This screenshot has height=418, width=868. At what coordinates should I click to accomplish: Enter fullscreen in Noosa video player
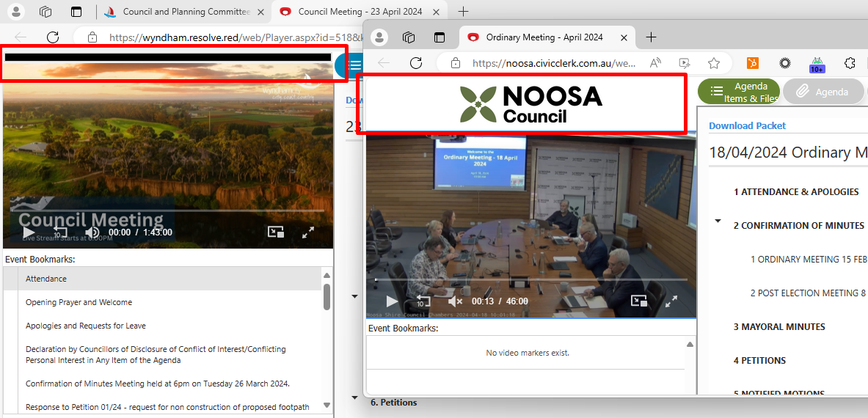671,301
